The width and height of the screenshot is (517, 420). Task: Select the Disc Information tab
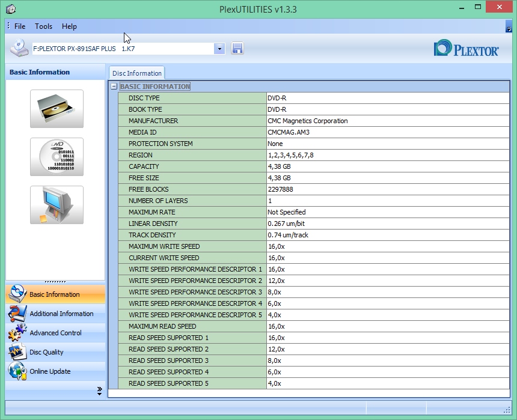click(x=136, y=73)
